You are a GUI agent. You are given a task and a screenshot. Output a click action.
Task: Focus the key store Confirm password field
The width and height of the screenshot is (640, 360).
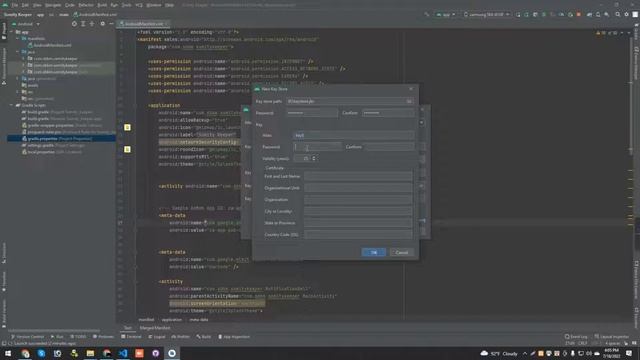click(388, 113)
